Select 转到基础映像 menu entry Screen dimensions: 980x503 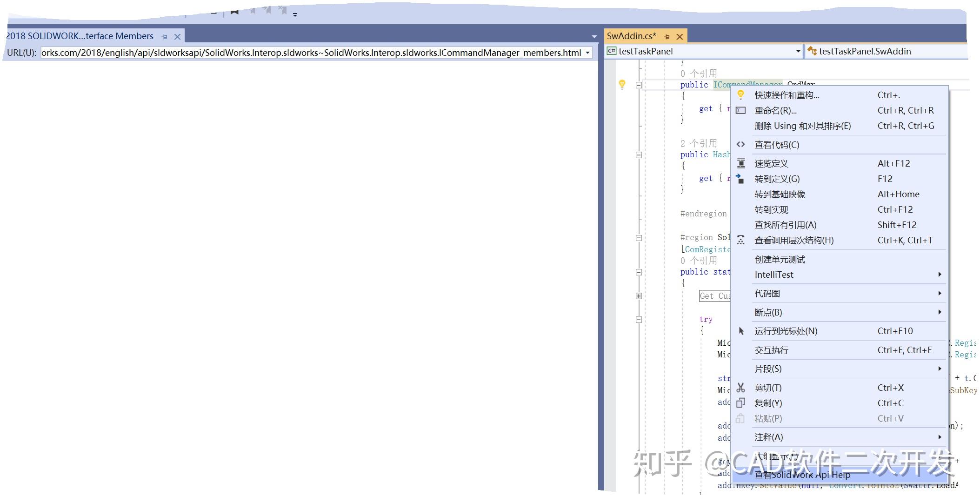coord(840,194)
